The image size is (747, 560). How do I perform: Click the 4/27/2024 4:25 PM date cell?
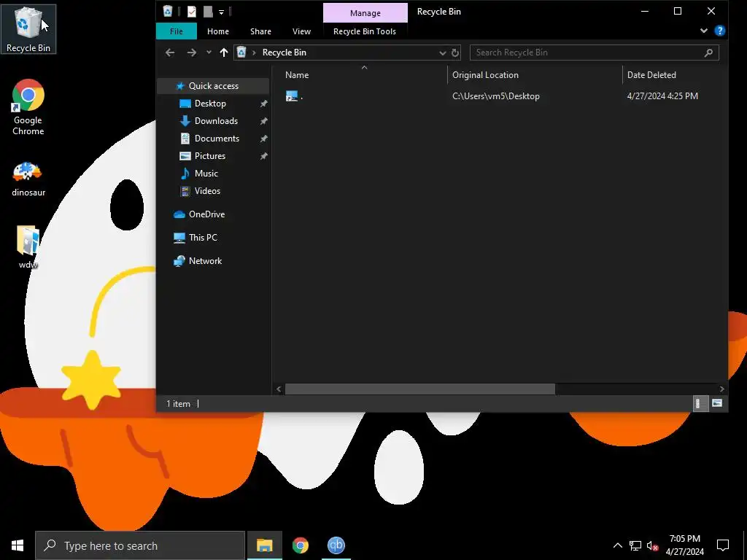click(x=662, y=96)
